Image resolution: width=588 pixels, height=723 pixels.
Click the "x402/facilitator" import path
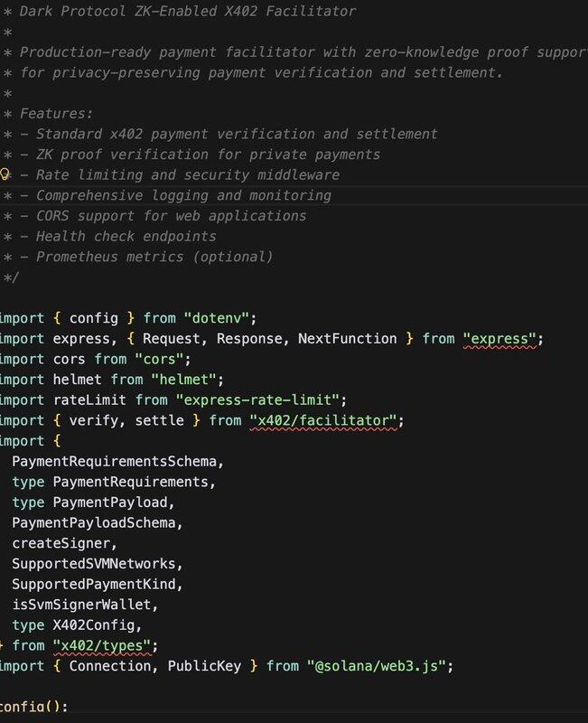[325, 420]
